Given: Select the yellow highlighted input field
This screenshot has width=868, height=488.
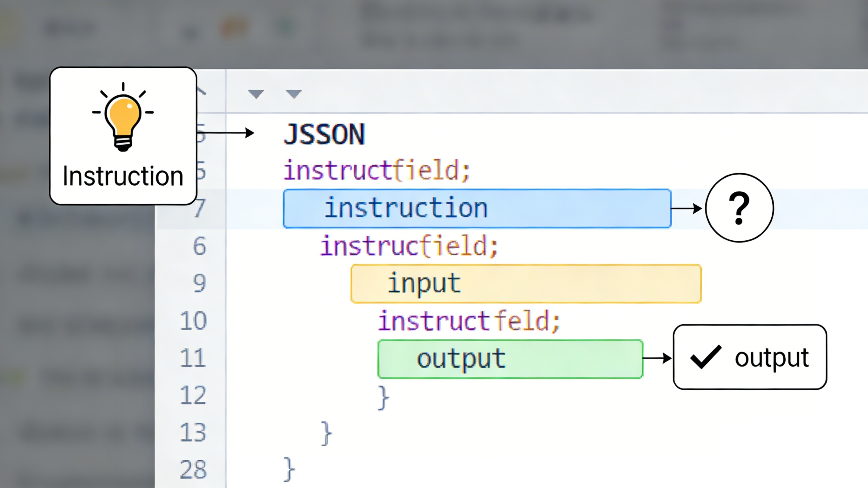Looking at the screenshot, I should pos(526,284).
